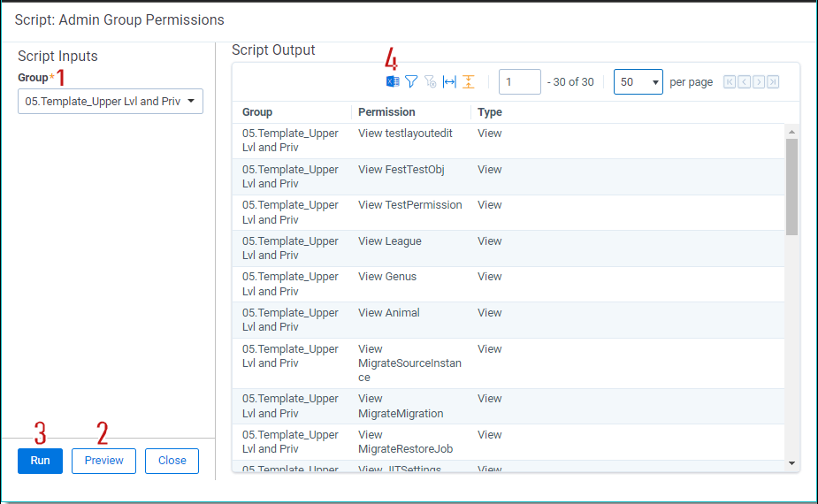Open the 50 per page dropdown
Viewport: 818px width, 504px height.
[x=638, y=82]
